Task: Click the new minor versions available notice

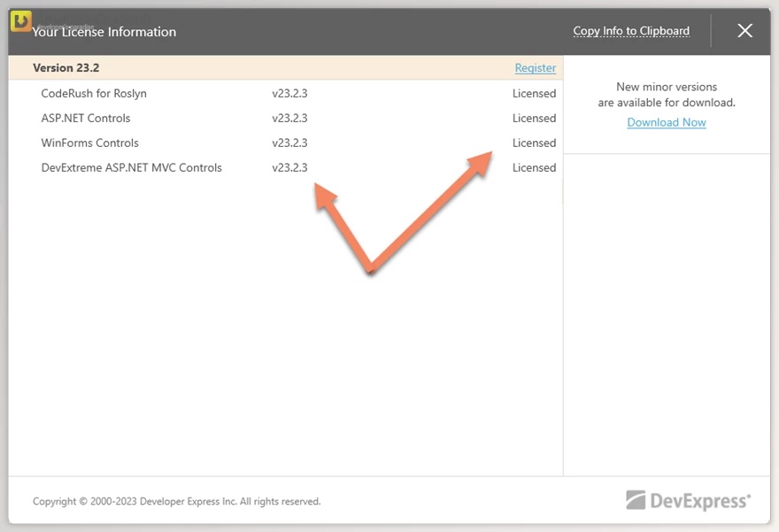Action: [666, 95]
